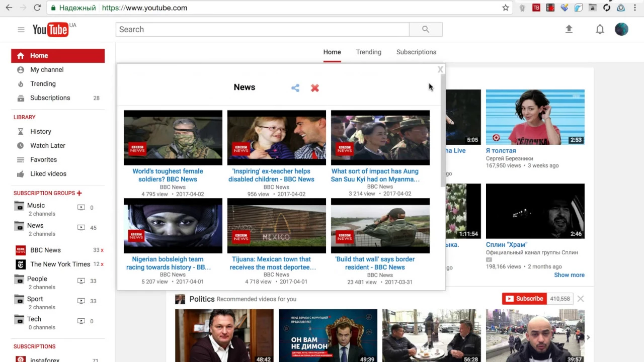644x362 pixels.
Task: Open World's toughest female soldiers video thumbnail
Action: (x=173, y=138)
